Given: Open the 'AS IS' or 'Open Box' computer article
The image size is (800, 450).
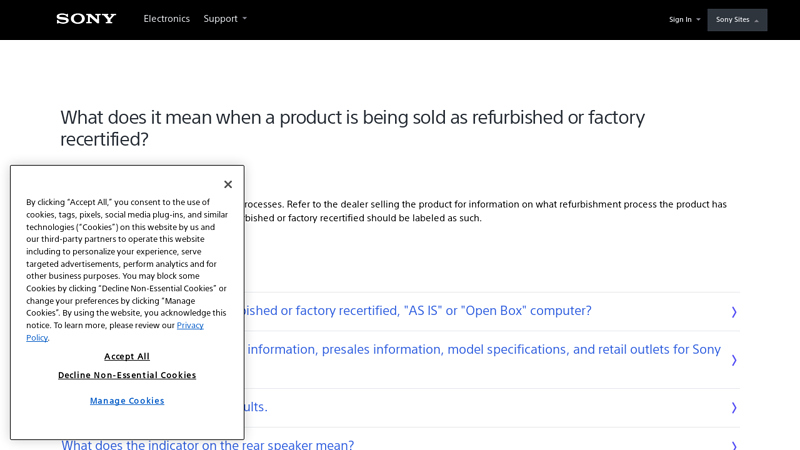Looking at the screenshot, I should (x=418, y=311).
